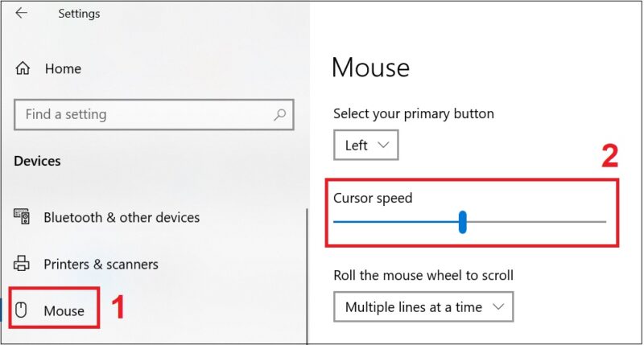Click the Devices section header
Image resolution: width=644 pixels, height=345 pixels.
click(37, 161)
